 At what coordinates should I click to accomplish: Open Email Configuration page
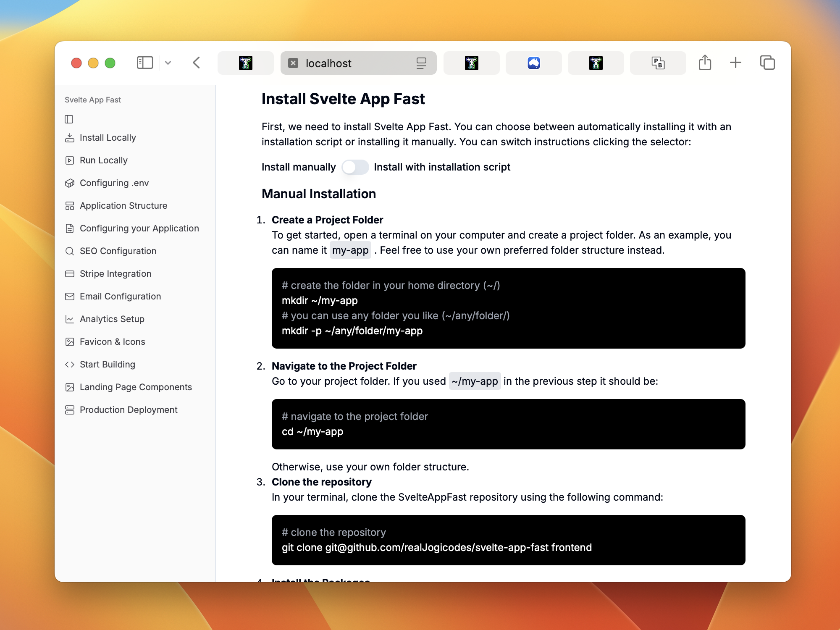[x=120, y=297]
